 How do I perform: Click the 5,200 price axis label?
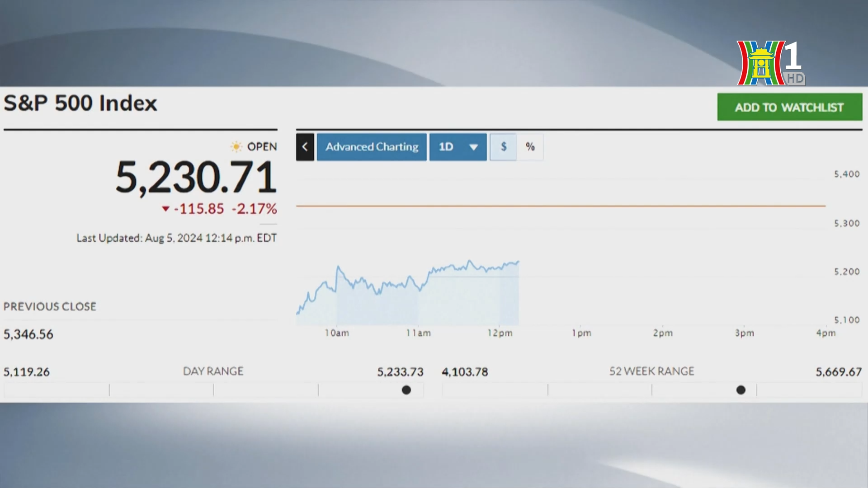pos(847,272)
